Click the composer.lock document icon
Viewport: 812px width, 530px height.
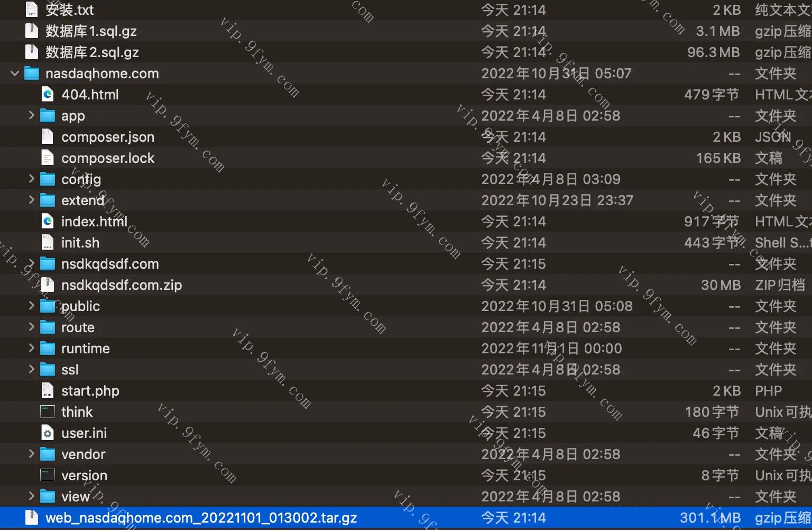(48, 158)
